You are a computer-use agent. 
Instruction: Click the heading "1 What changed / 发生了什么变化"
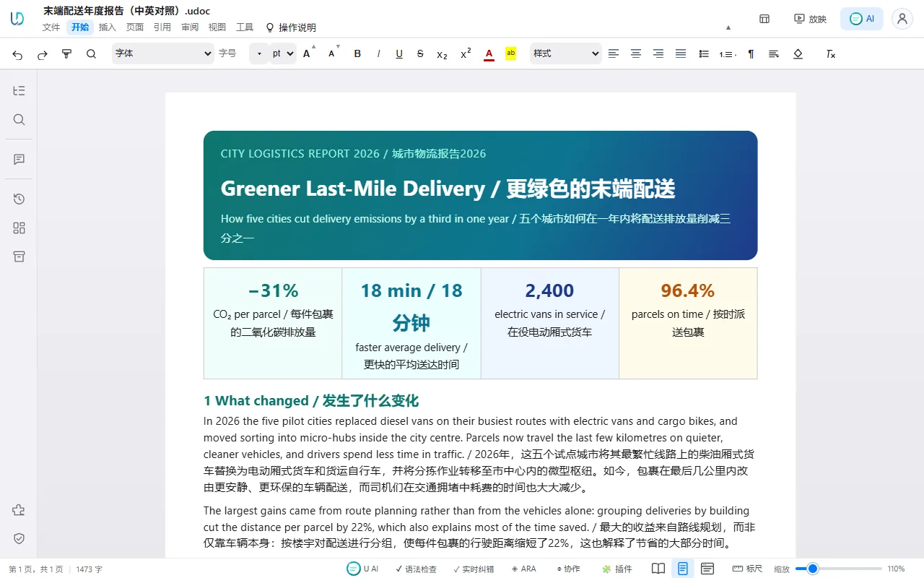pos(311,401)
